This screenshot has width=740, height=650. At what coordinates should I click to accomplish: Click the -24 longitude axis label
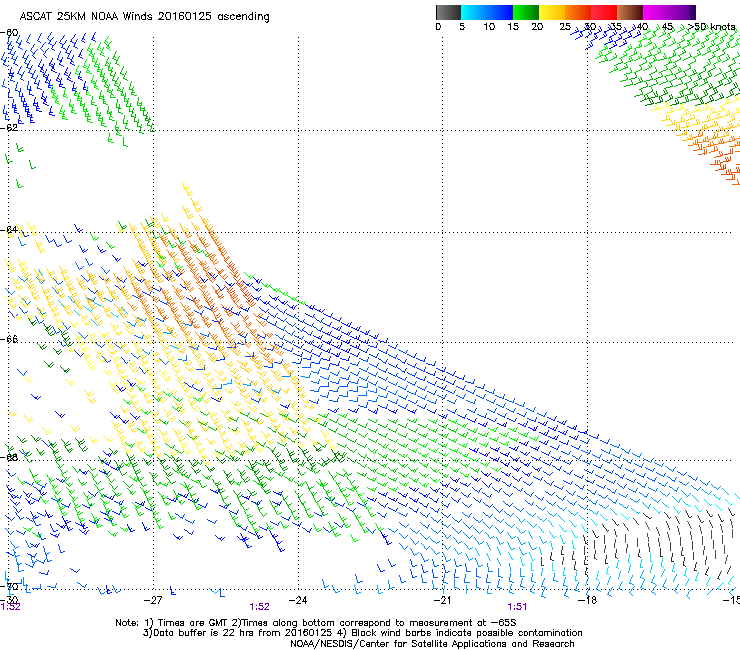click(298, 600)
